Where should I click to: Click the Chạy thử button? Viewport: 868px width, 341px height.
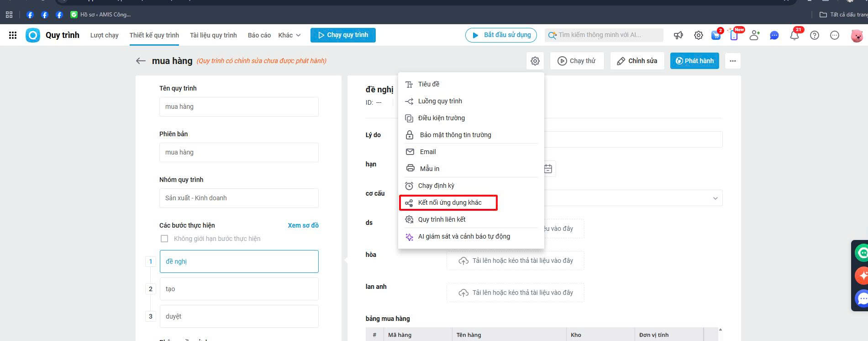point(577,61)
